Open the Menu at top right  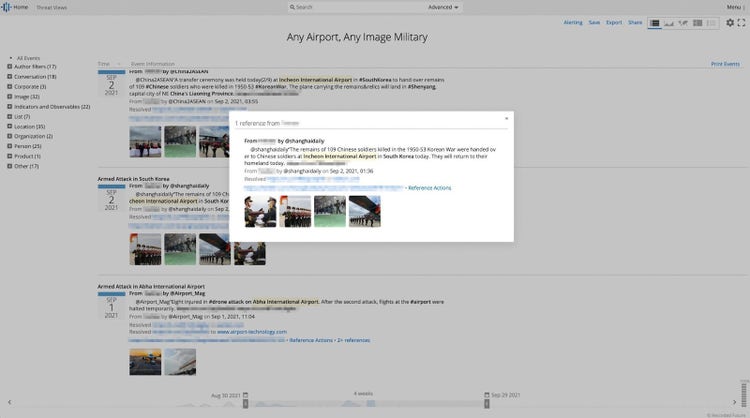pyautogui.click(x=735, y=7)
